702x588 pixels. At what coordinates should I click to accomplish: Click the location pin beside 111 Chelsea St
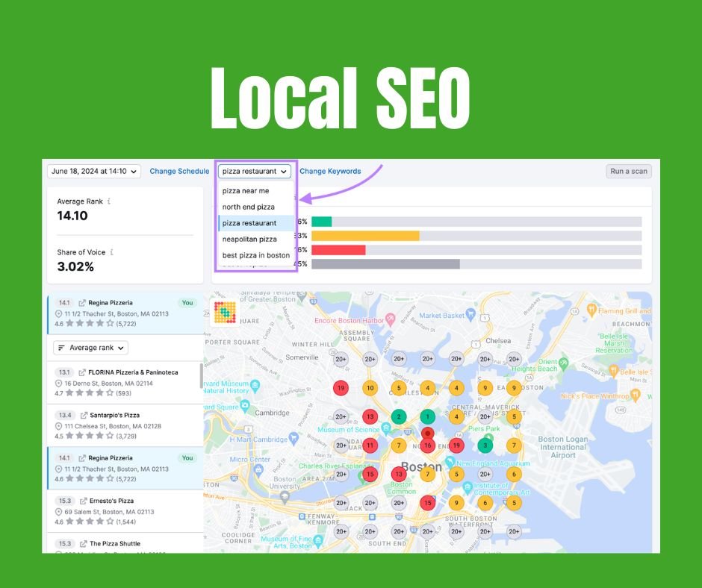(x=58, y=427)
